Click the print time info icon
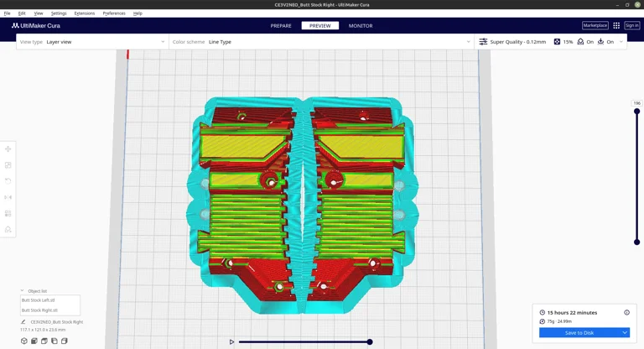This screenshot has height=349, width=644. [626, 312]
